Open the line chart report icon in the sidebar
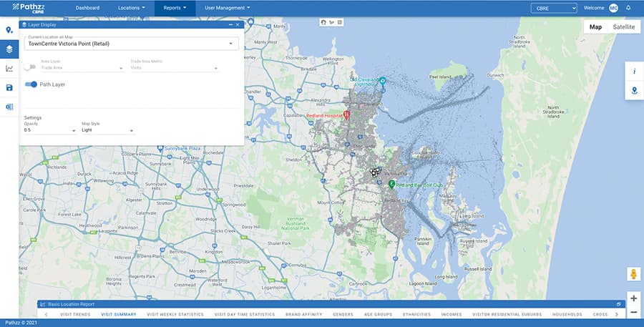This screenshot has width=644, height=327. click(x=9, y=69)
